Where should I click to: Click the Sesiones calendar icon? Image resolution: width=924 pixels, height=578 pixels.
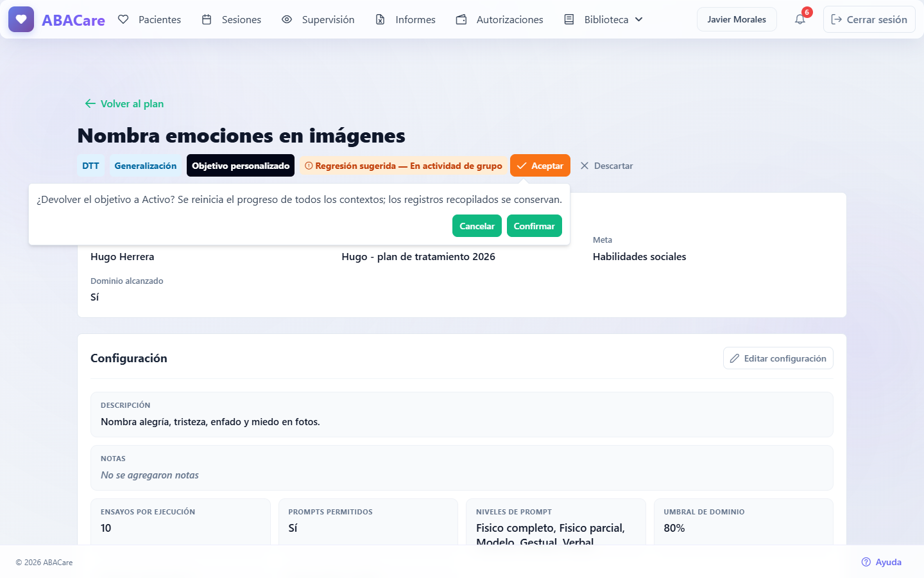(x=207, y=19)
